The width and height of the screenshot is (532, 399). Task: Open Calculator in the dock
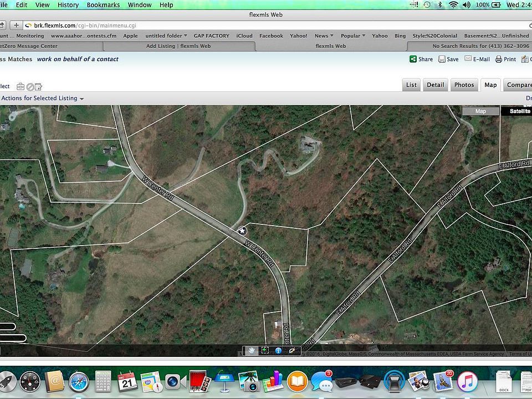(x=103, y=382)
